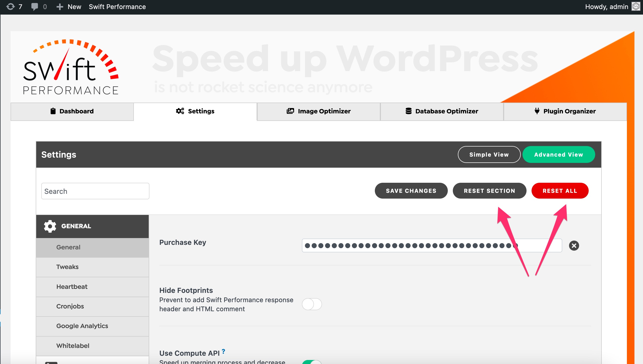Select General in the sidebar
Viewport: 643px width, 364px height.
pyautogui.click(x=93, y=247)
